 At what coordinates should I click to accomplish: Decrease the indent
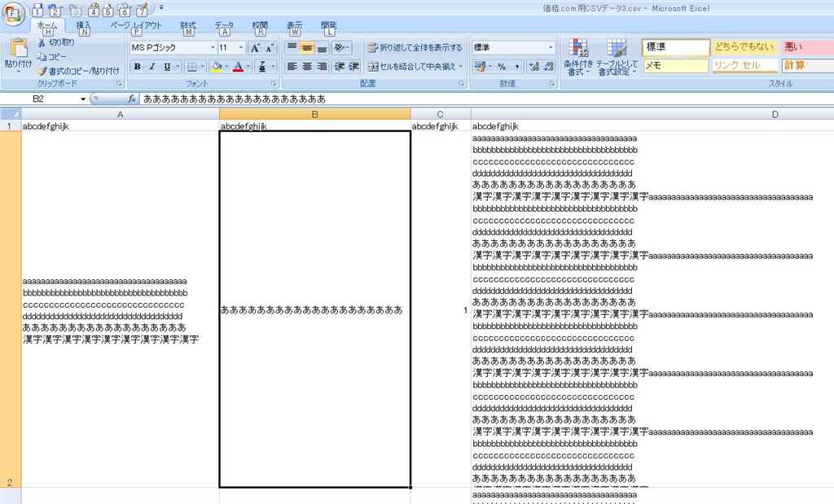(x=340, y=67)
